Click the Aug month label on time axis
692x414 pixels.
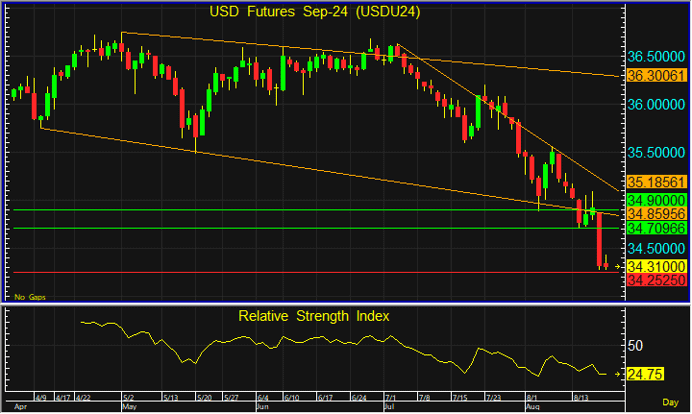click(x=533, y=408)
